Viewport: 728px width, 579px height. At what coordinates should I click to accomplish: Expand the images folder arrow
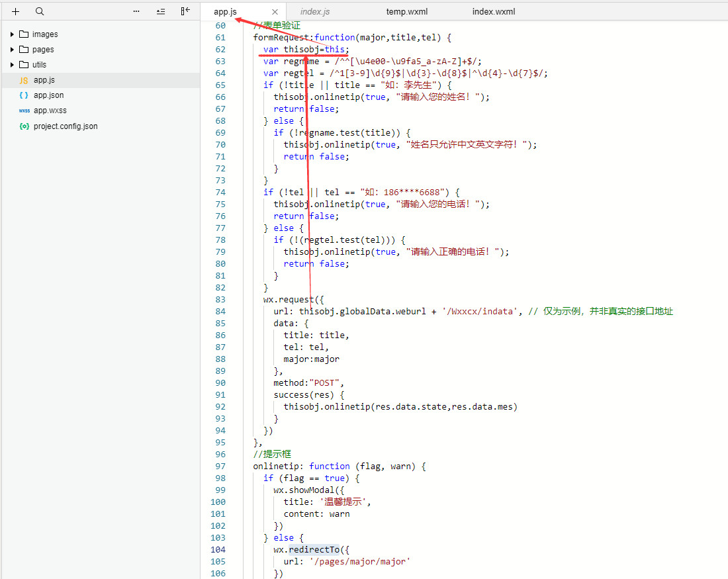[12, 34]
